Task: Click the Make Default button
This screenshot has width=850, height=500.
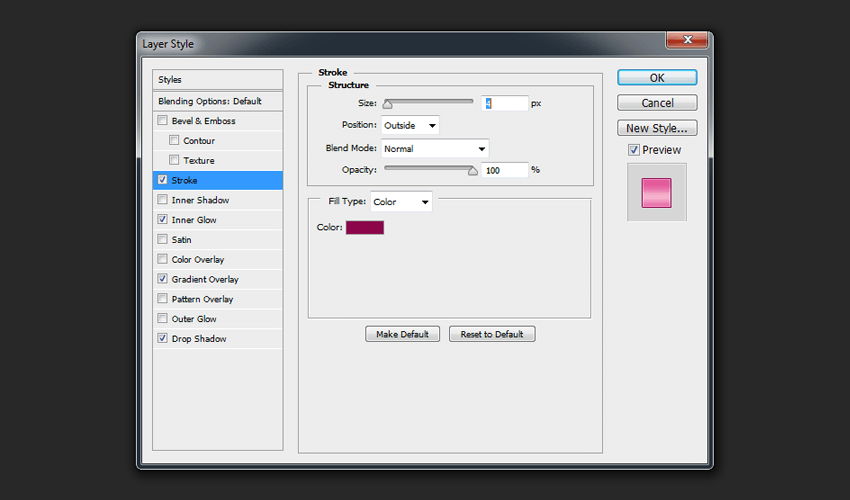Action: (403, 334)
